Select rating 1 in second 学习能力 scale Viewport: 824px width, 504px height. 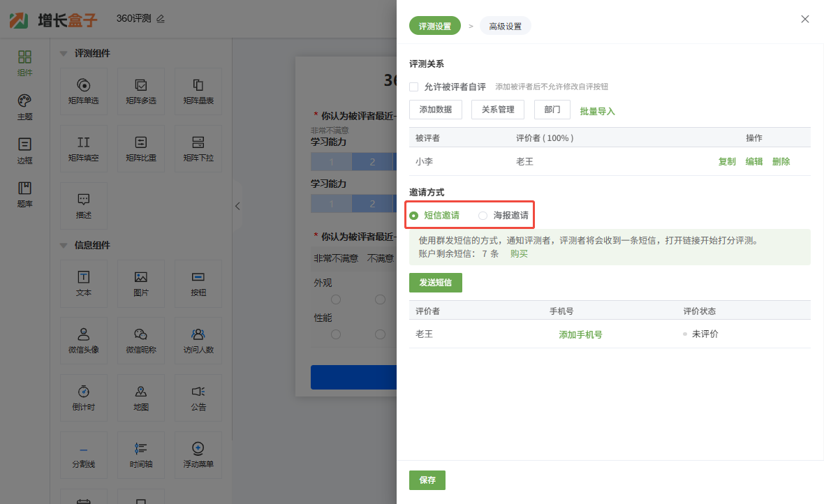(x=331, y=203)
